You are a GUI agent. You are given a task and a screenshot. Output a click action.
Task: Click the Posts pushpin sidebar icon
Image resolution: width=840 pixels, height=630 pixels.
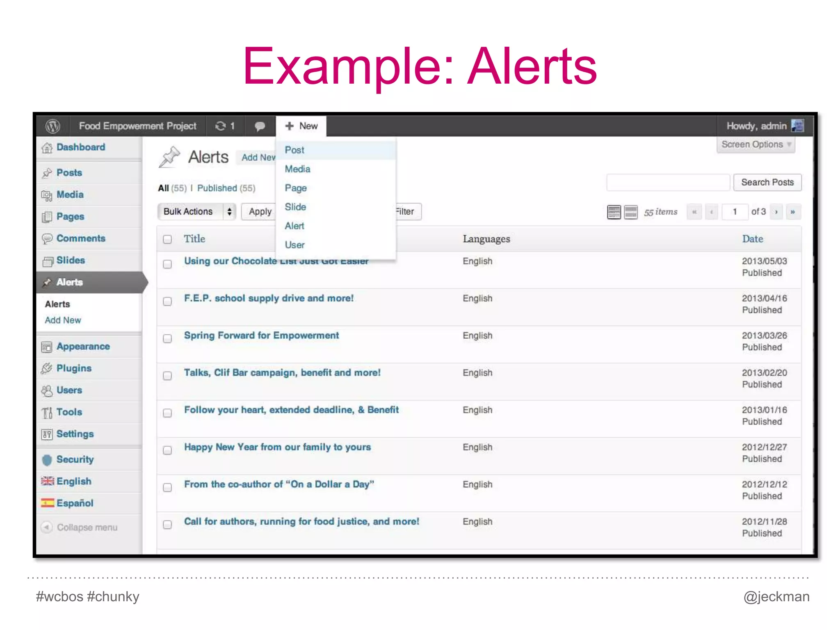click(x=47, y=173)
